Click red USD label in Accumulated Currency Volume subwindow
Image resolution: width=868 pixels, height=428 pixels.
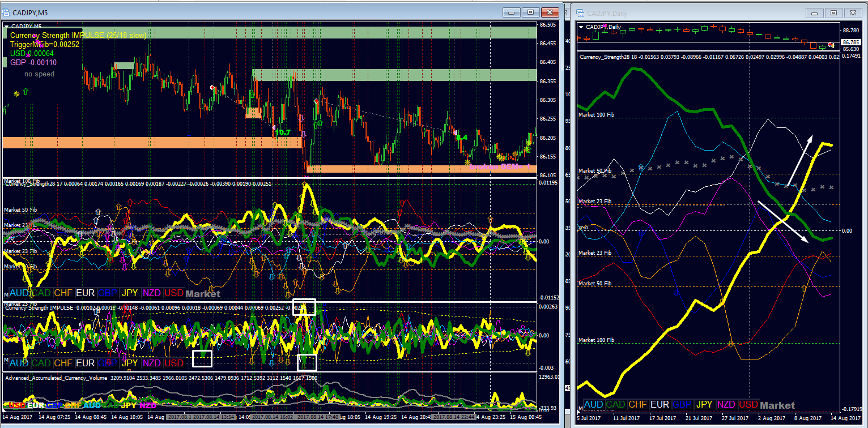(17, 405)
